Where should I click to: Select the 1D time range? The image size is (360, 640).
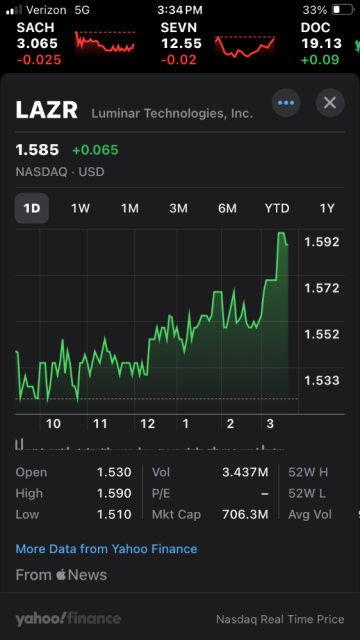(x=32, y=208)
